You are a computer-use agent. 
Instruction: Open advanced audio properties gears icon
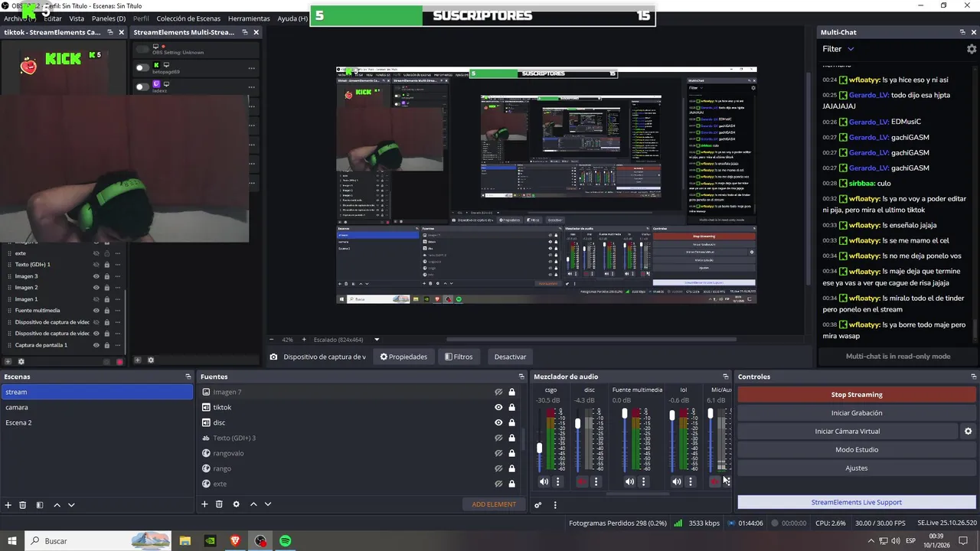pyautogui.click(x=538, y=504)
